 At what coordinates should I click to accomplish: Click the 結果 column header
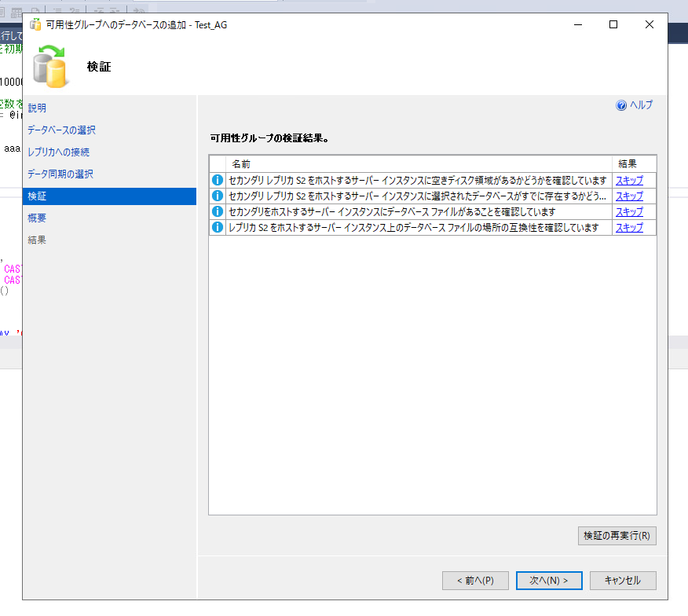click(x=634, y=163)
